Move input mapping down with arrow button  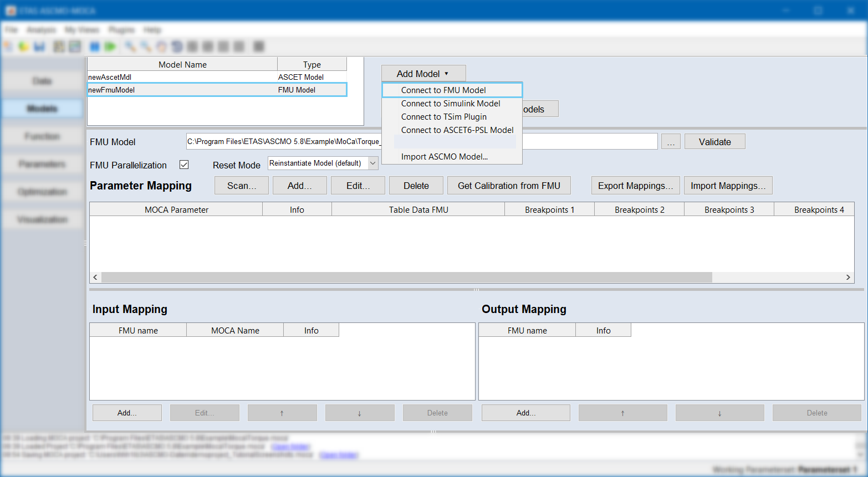(360, 413)
